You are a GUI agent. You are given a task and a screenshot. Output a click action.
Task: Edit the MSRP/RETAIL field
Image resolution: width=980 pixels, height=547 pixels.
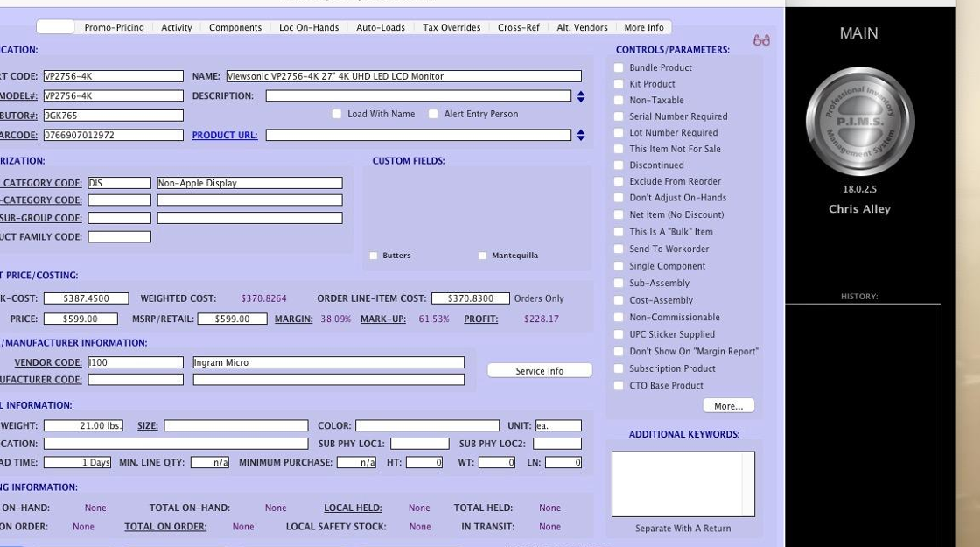[232, 319]
